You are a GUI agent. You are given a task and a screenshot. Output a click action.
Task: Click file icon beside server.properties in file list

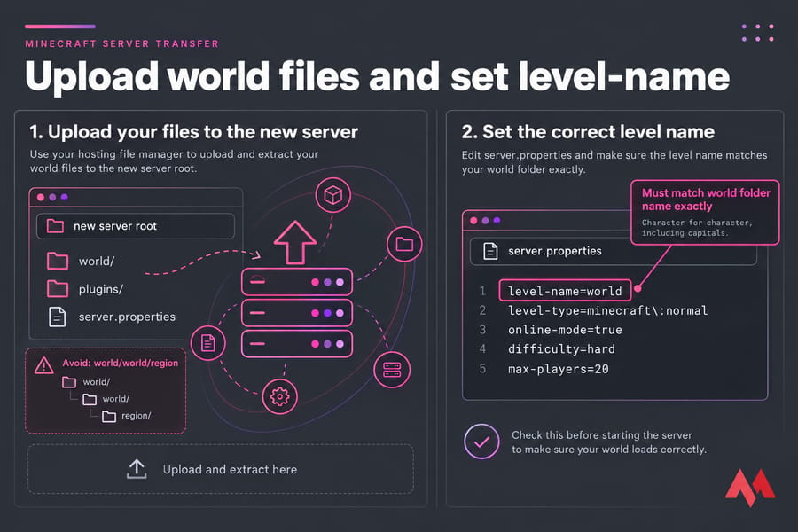(x=57, y=317)
